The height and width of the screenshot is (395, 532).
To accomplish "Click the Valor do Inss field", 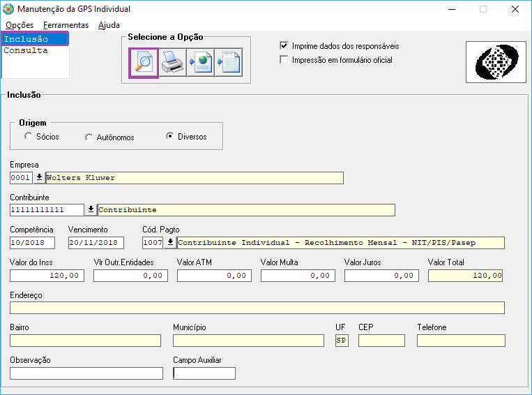I will (47, 276).
